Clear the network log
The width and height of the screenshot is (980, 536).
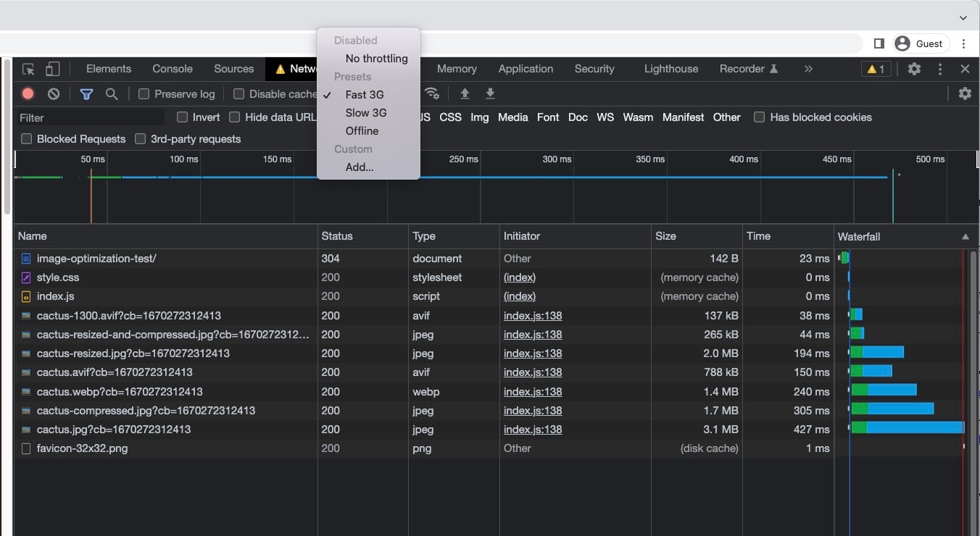coord(53,93)
